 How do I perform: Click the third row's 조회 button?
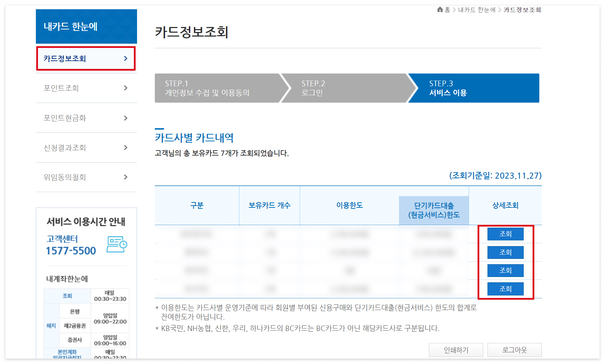(x=506, y=270)
